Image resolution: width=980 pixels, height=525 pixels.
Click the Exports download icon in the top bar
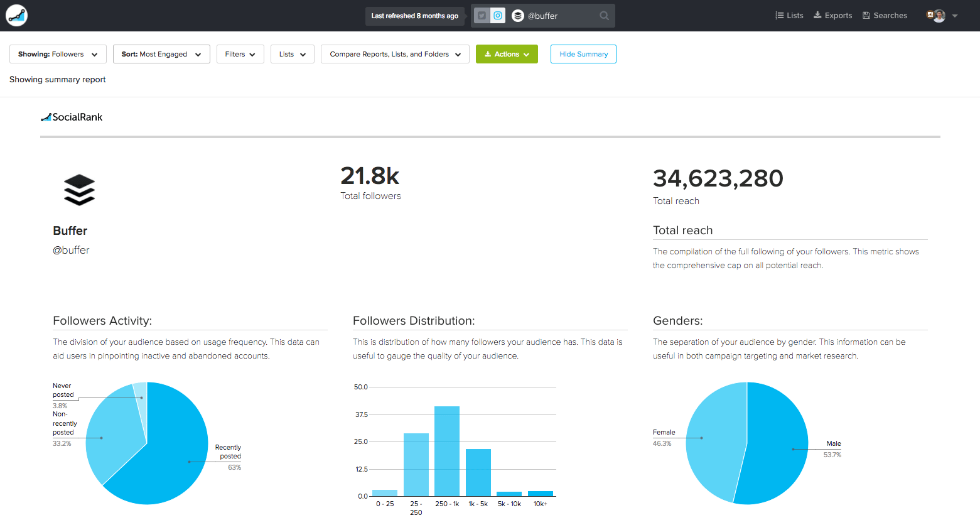(x=817, y=14)
